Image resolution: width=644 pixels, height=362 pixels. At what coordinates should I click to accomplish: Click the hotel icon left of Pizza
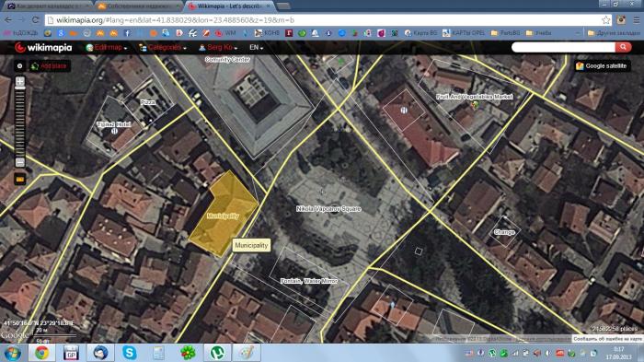[x=115, y=131]
